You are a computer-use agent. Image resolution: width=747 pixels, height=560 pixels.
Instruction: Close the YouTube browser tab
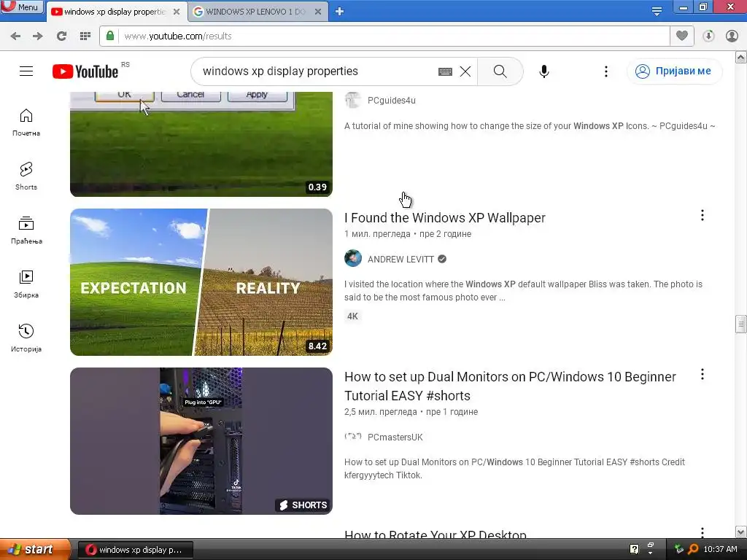point(177,12)
